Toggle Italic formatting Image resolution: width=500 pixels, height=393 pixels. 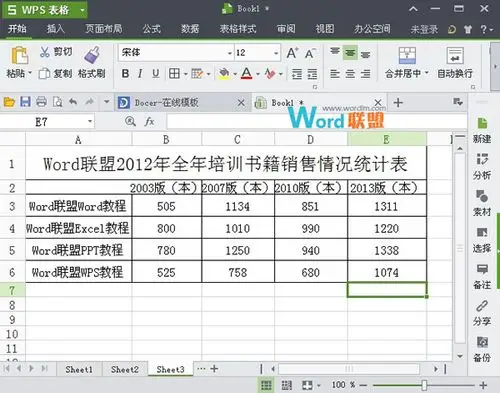tap(140, 73)
